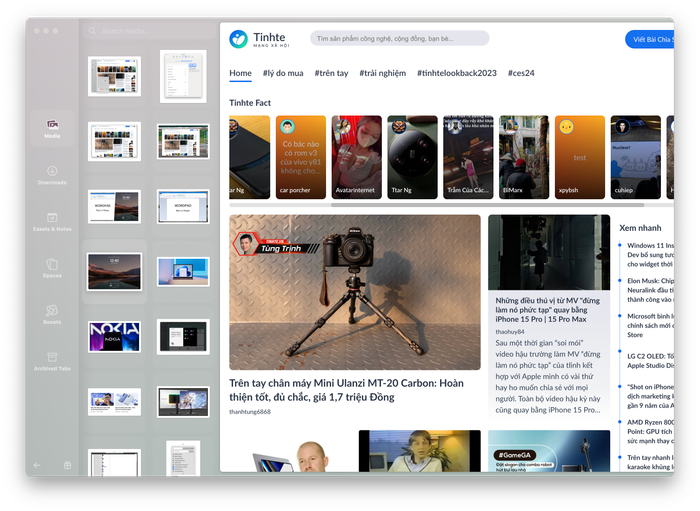Click the Viết Bài Chia Sẻ button
This screenshot has height=511, width=700.
(650, 39)
